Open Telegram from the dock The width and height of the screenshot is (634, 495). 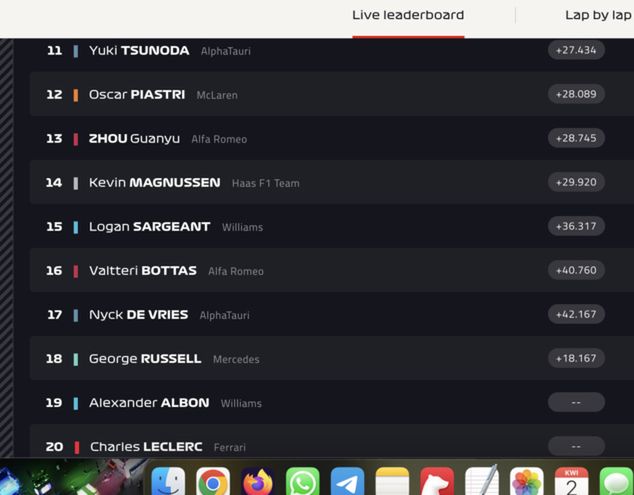tap(347, 482)
